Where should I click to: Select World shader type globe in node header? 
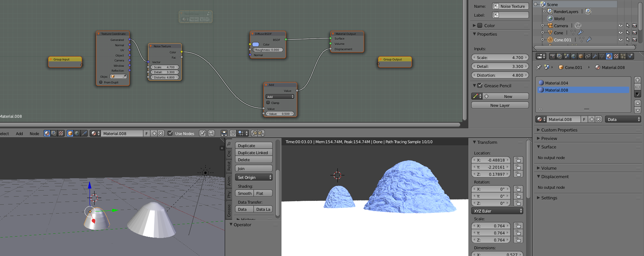point(77,133)
